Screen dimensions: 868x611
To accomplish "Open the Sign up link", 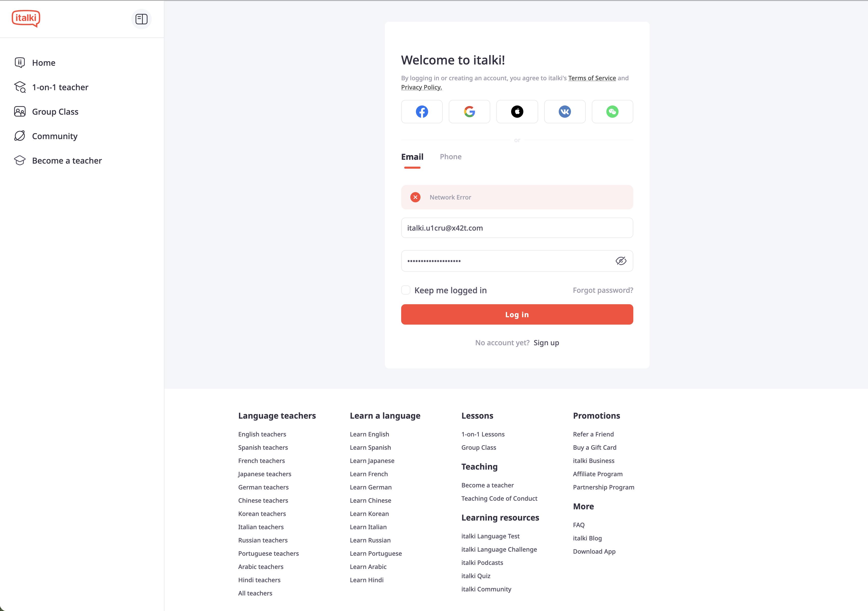I will coord(546,342).
